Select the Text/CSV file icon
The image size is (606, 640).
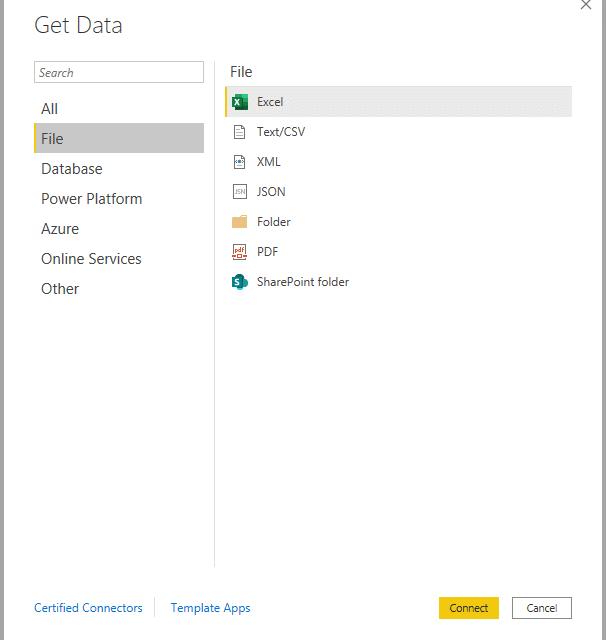pos(240,132)
